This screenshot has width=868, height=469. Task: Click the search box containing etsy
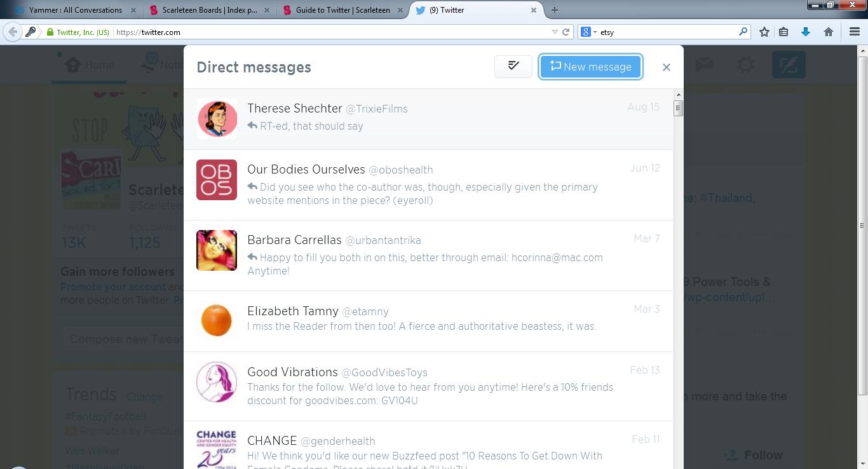click(667, 32)
